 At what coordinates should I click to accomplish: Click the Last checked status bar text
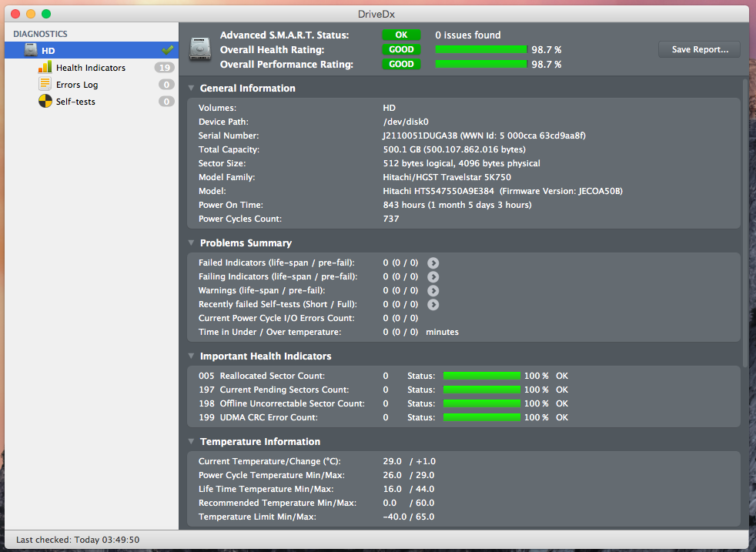(x=78, y=540)
